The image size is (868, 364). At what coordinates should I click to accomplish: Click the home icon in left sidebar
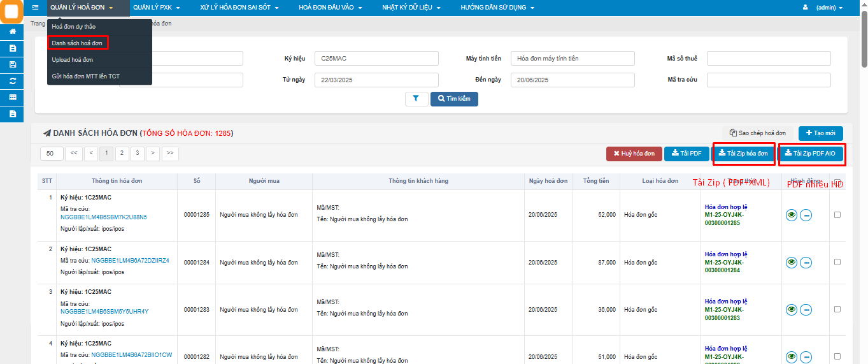tap(13, 31)
